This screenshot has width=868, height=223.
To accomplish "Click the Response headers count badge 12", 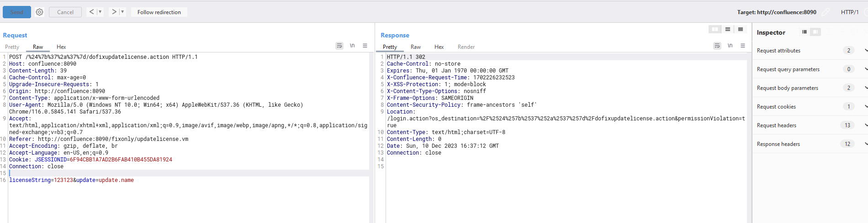I will click(847, 144).
